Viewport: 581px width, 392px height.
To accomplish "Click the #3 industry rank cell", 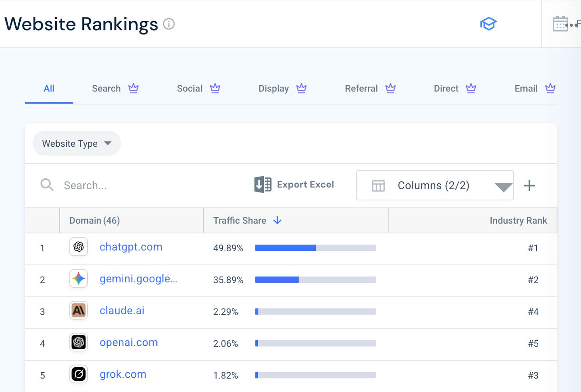I will pyautogui.click(x=533, y=376).
